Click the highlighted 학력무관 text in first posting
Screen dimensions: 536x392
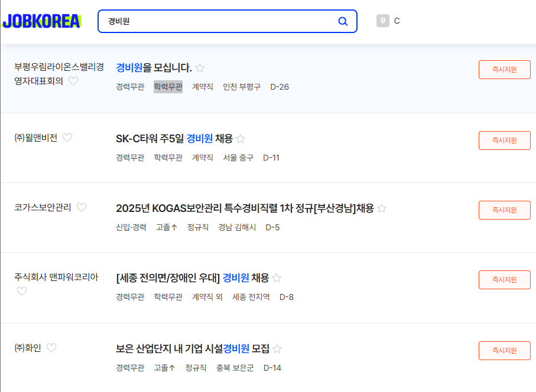click(x=168, y=87)
